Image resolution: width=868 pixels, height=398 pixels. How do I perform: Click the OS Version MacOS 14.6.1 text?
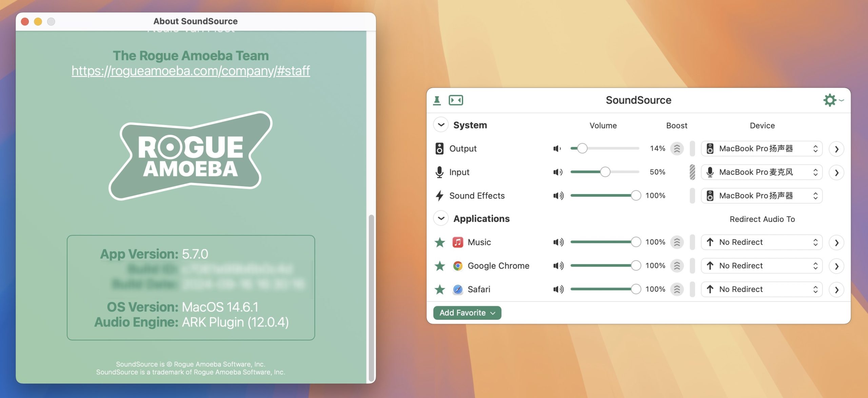click(183, 307)
